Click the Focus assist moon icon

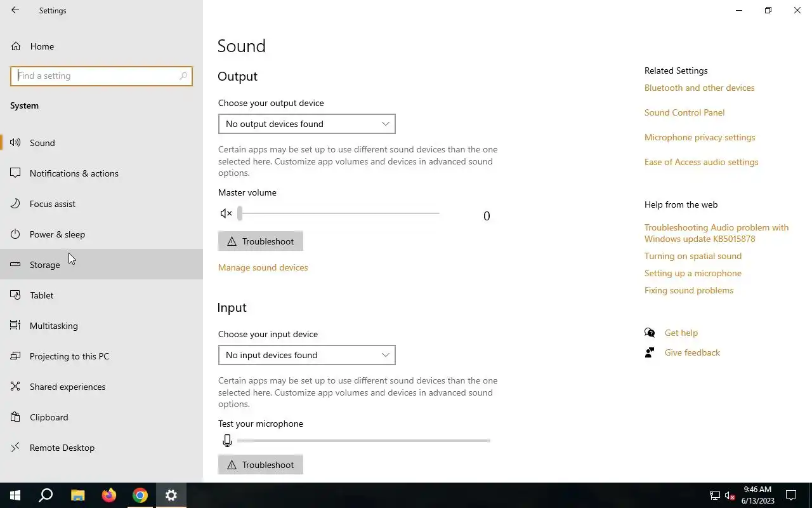(15, 204)
